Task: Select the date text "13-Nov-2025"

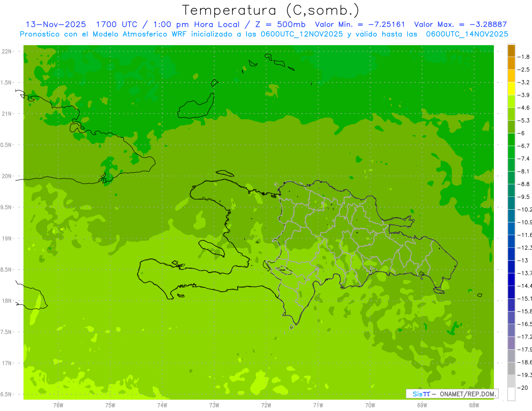Action: pos(56,24)
